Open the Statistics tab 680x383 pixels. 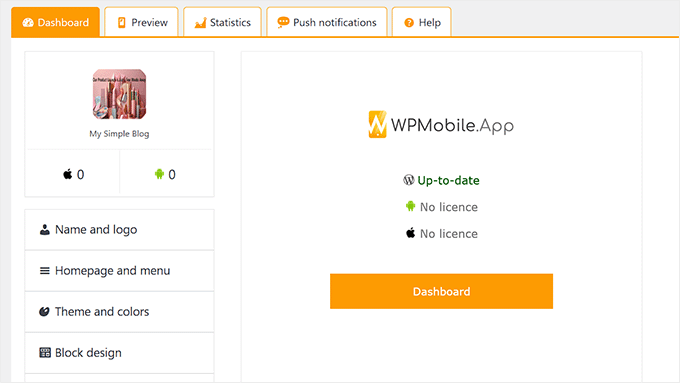(x=222, y=22)
